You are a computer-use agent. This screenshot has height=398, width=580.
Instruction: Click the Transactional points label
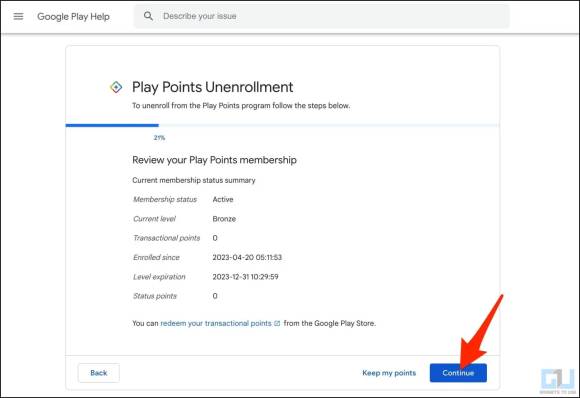click(166, 238)
